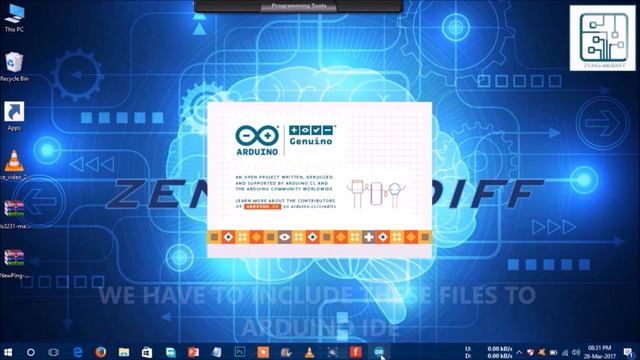Open Photoshop from the taskbar
The image size is (640, 360).
[240, 352]
